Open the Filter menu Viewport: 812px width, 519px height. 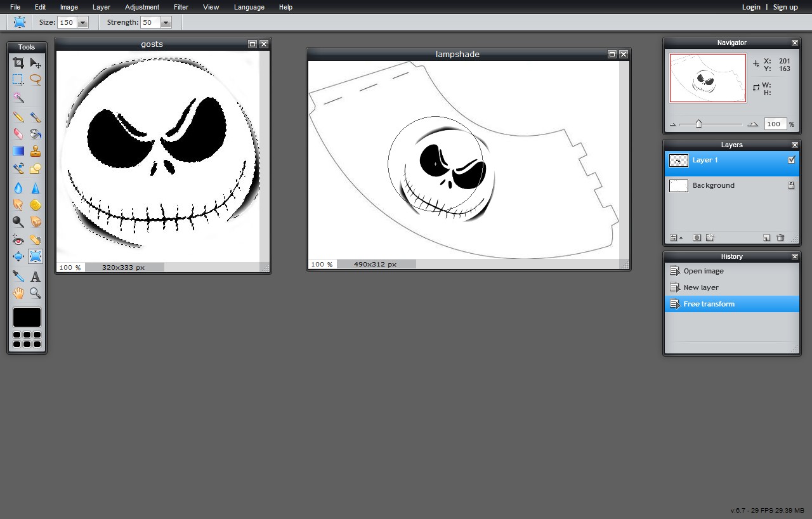tap(181, 7)
